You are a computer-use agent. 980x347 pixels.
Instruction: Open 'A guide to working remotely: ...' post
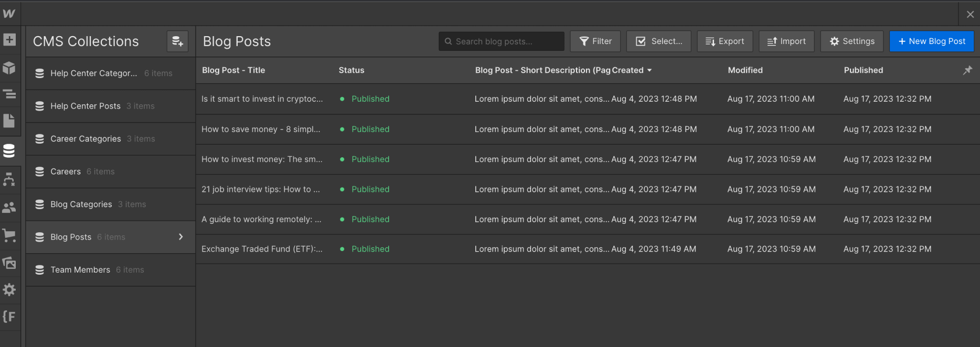coord(261,219)
